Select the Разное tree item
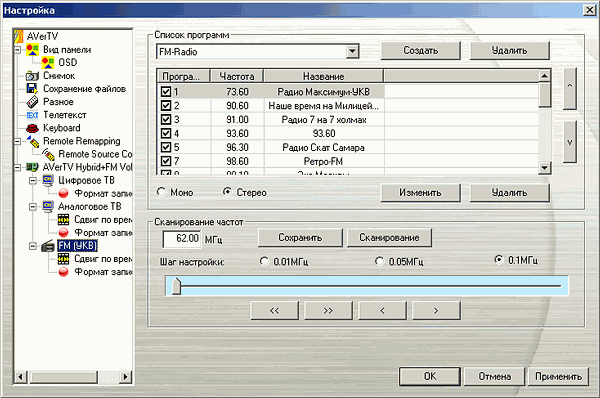Viewport: 600px width, 398px height. click(x=58, y=102)
